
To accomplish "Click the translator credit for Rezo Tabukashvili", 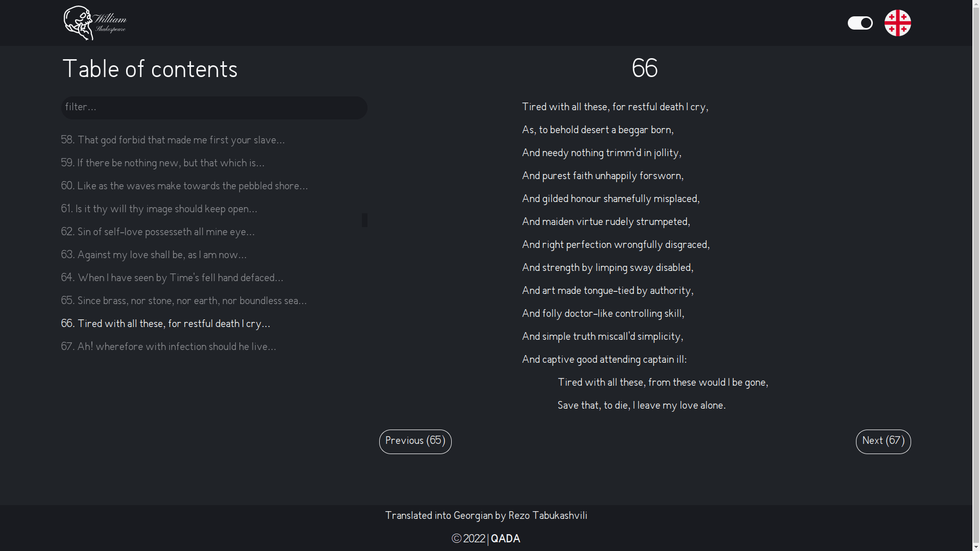I will click(x=486, y=516).
